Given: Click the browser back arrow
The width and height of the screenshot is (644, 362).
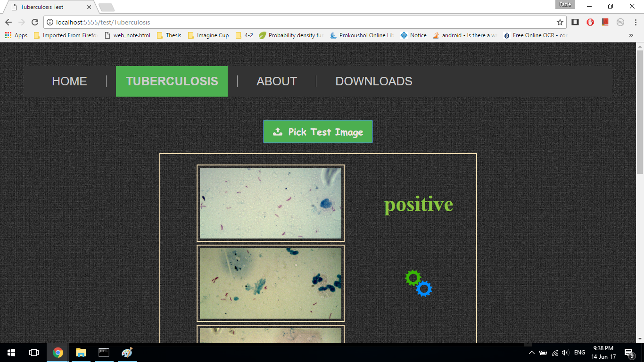Looking at the screenshot, I should [x=8, y=22].
